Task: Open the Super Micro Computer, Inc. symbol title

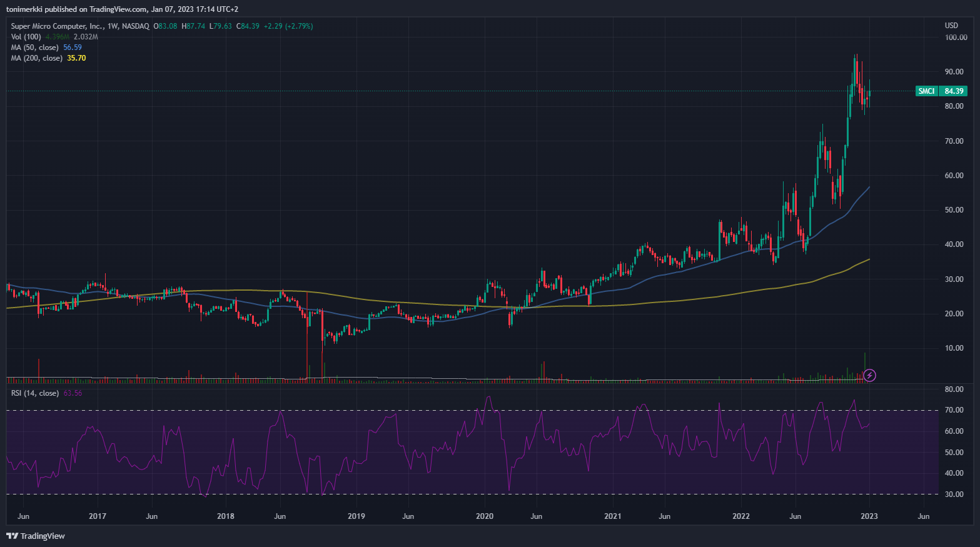Action: (x=57, y=26)
